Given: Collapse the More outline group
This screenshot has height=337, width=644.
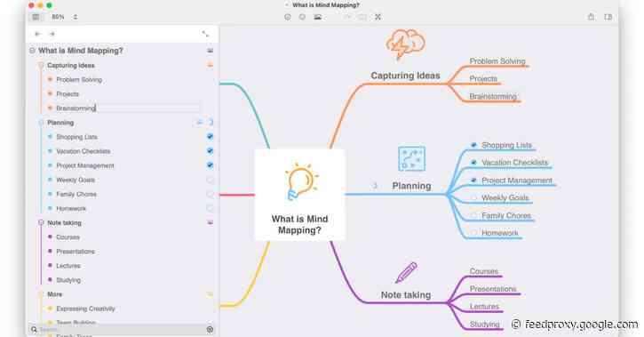Looking at the screenshot, I should 41,294.
